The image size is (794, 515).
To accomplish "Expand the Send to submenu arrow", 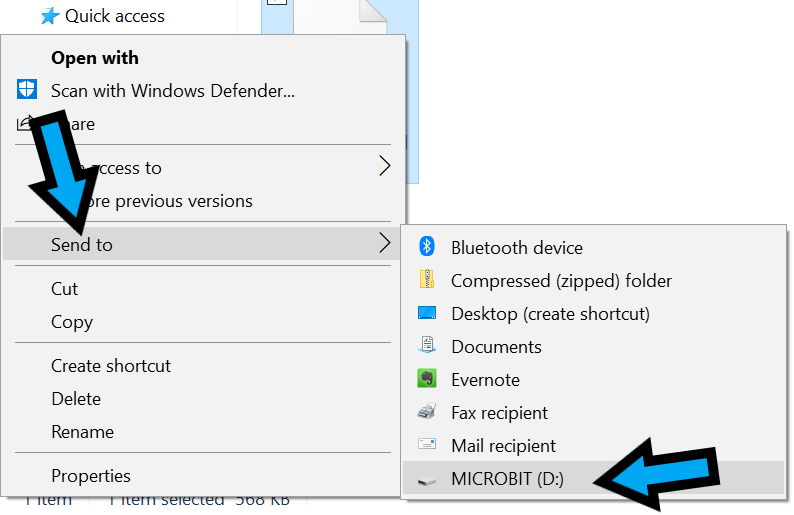I will coord(385,244).
